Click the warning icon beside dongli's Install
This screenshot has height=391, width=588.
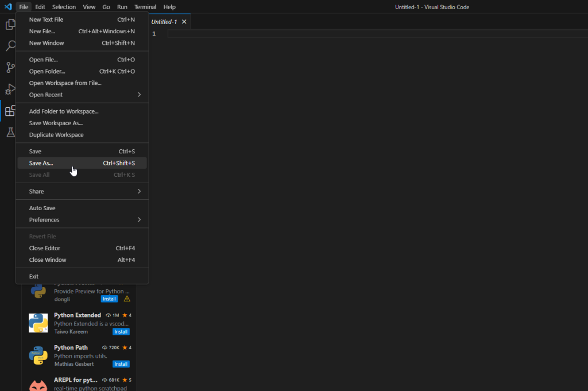127,299
